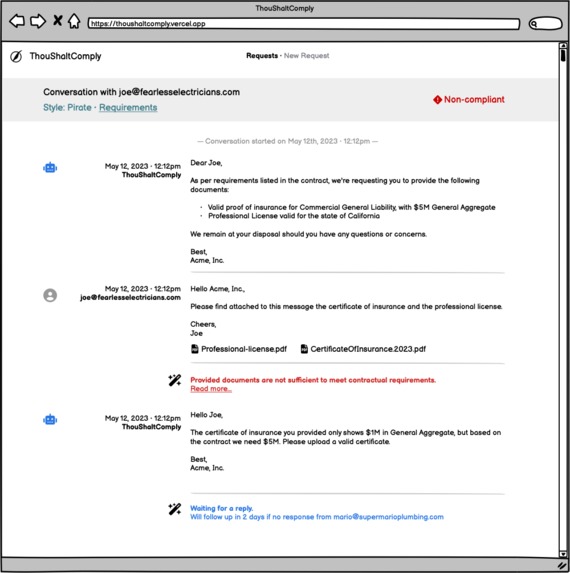This screenshot has width=570, height=573.
Task: Click the Style: Pirate label
Action: [67, 107]
